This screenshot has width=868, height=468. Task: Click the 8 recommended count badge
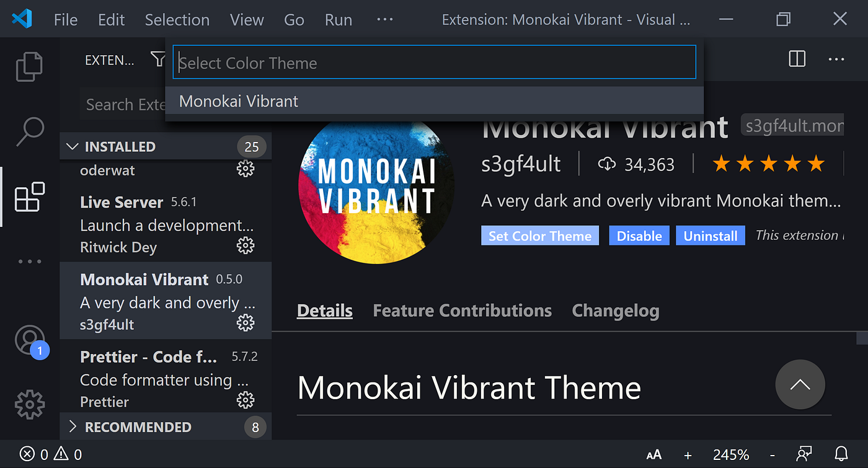(x=255, y=427)
